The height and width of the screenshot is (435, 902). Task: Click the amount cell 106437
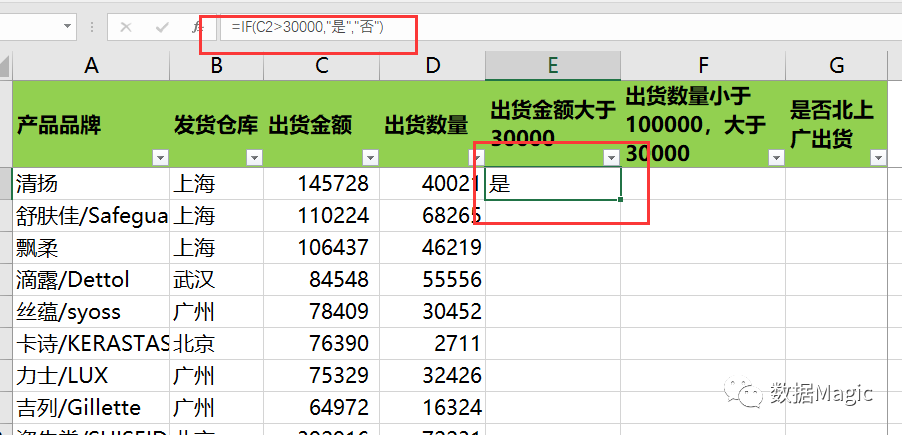[x=322, y=248]
